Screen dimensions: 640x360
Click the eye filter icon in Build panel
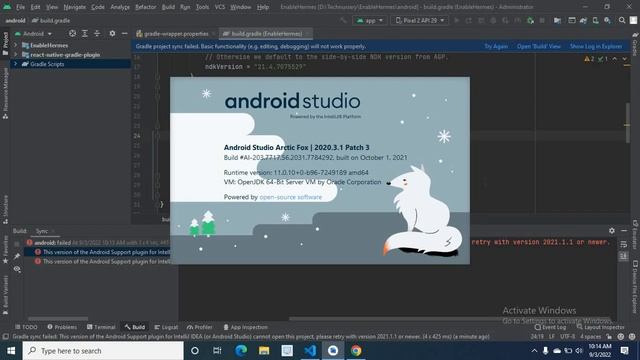[17, 269]
